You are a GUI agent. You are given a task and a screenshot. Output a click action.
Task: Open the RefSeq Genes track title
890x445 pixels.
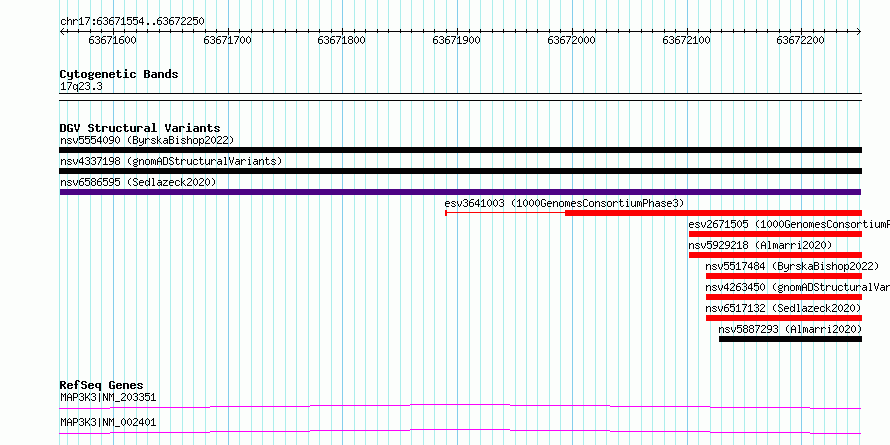[x=102, y=385]
